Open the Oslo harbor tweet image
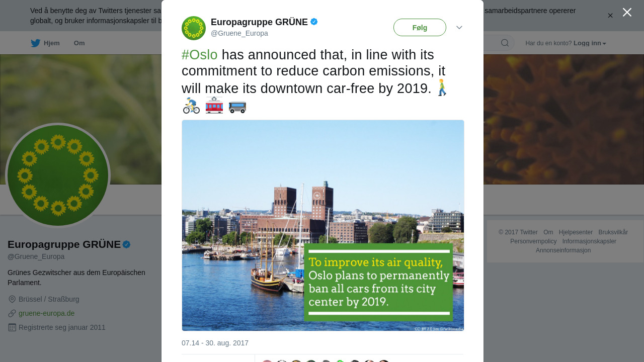This screenshot has width=644, height=362. (323, 225)
